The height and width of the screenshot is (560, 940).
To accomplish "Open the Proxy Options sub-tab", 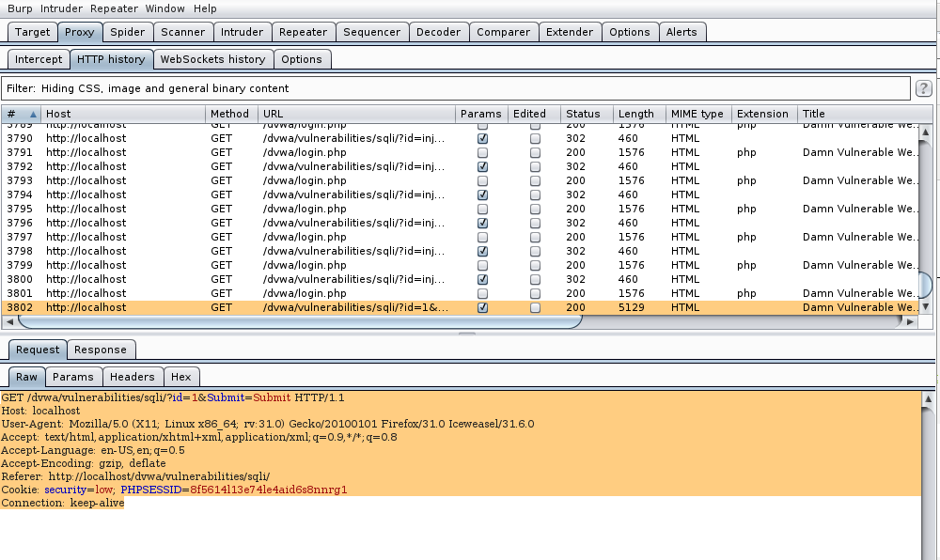I will 302,59.
